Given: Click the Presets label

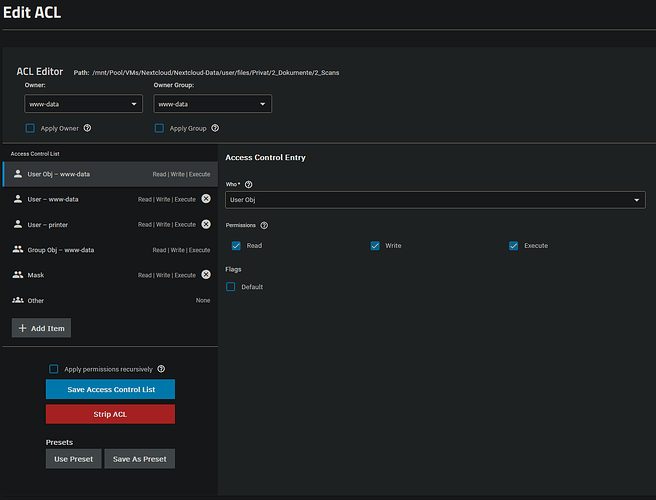Looking at the screenshot, I should [x=59, y=443].
